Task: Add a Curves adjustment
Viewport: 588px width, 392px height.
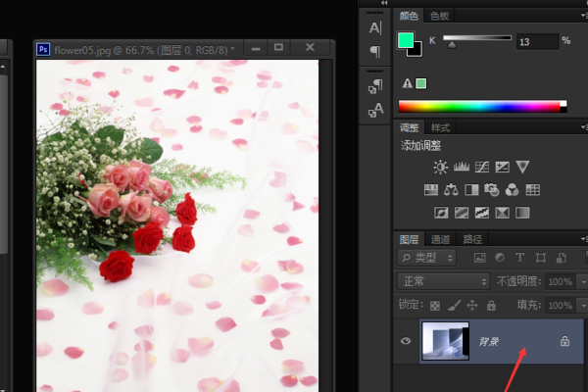Action: (481, 167)
